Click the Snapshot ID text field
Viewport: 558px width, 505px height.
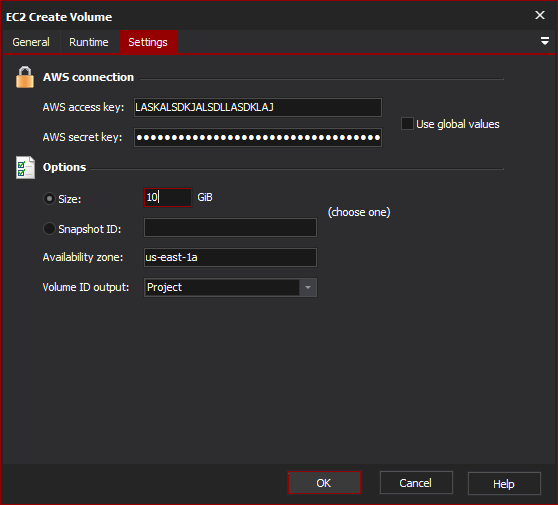point(230,227)
